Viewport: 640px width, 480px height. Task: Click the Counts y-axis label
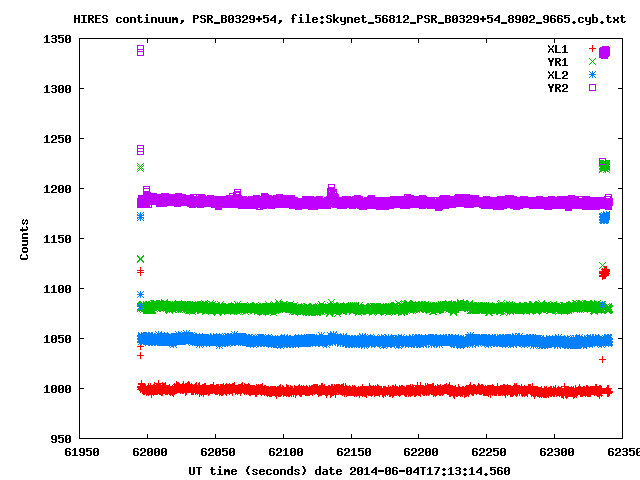[24, 239]
